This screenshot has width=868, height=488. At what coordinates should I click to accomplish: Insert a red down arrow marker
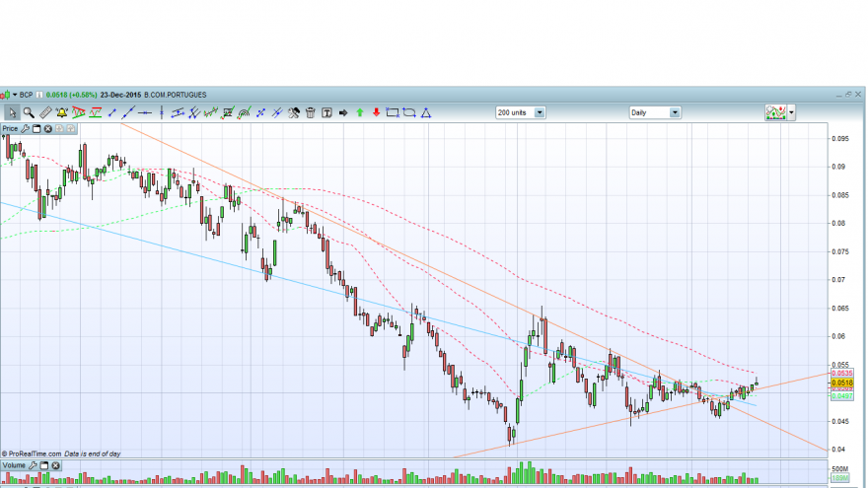377,112
